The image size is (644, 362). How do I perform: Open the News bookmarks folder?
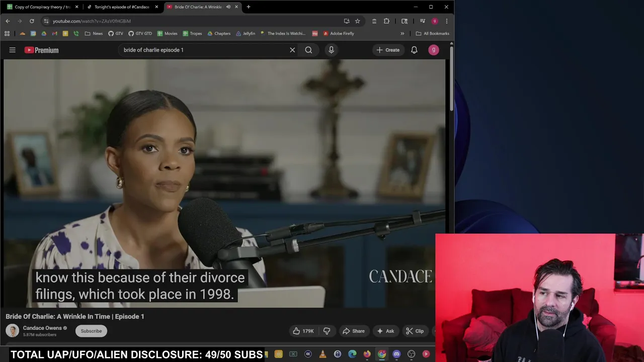coord(94,34)
